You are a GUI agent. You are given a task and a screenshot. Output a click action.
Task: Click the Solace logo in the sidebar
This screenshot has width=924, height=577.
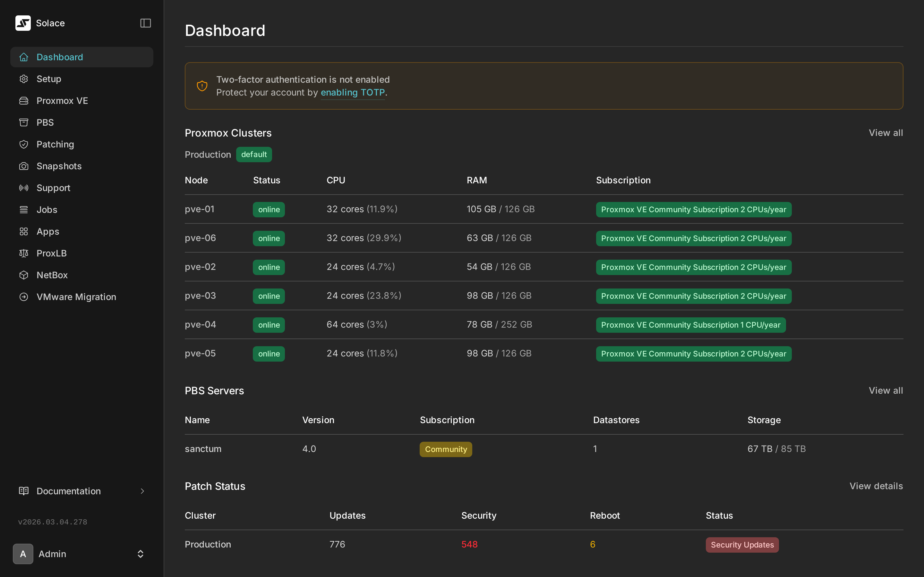(x=23, y=23)
